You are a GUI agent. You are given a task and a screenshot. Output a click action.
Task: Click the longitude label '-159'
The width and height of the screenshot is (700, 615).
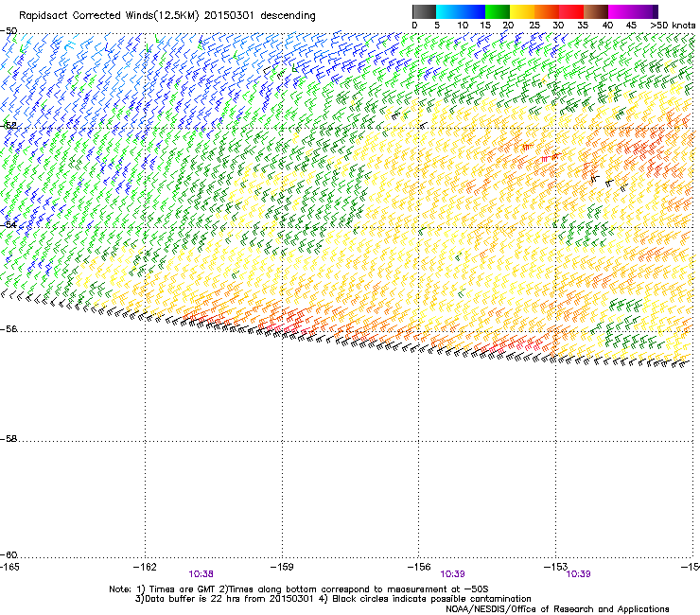click(x=282, y=567)
